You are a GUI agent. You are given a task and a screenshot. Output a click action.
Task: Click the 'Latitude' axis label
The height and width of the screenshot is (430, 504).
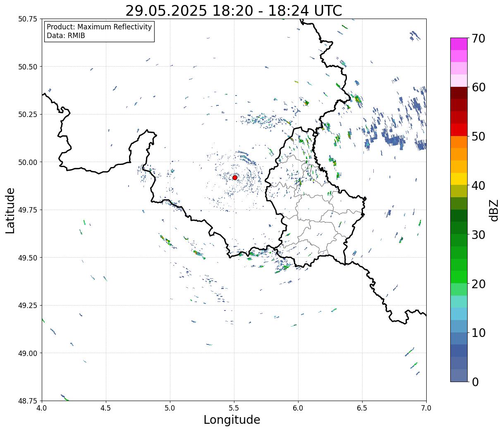(10, 210)
